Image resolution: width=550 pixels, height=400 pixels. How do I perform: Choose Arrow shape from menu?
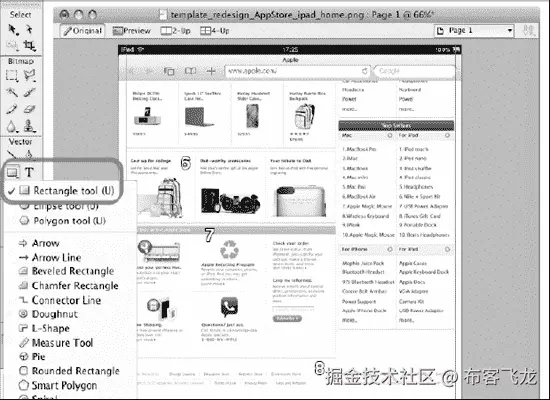[x=39, y=243]
